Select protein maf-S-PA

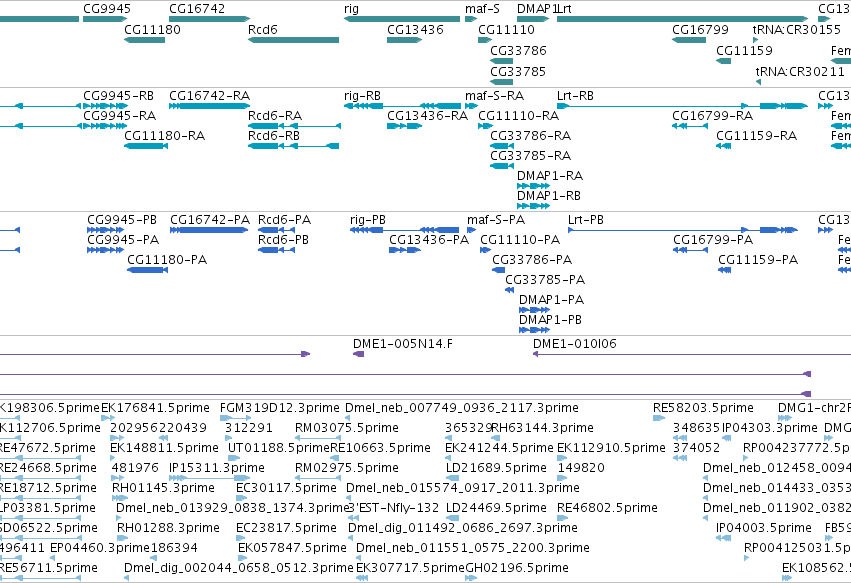[496, 220]
